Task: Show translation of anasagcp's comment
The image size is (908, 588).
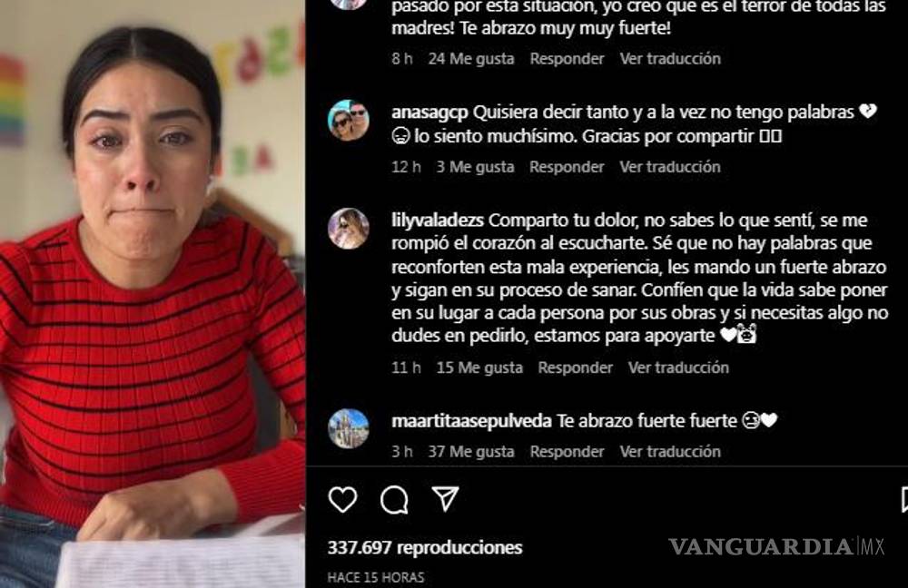Action: (670, 167)
